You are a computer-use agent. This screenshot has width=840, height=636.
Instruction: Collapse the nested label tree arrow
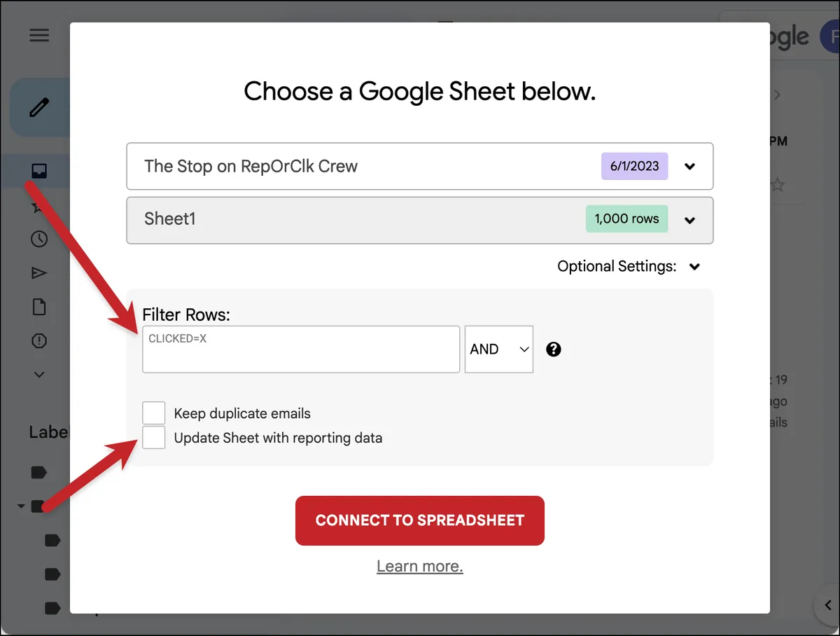[21, 506]
